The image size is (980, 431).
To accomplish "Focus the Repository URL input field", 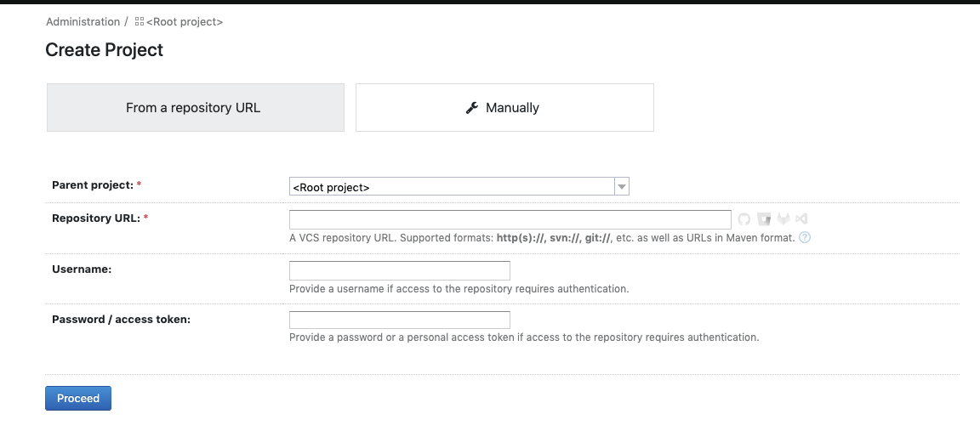I will pos(510,219).
